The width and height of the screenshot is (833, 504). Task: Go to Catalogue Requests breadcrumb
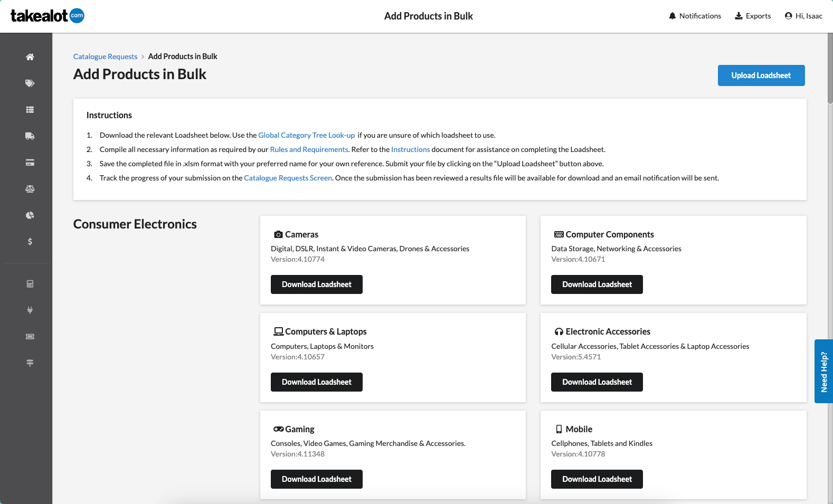point(105,56)
